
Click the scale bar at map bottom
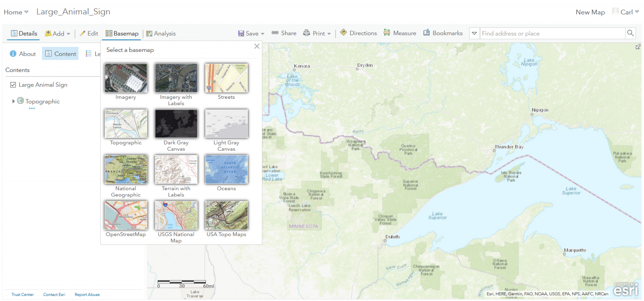[x=182, y=282]
